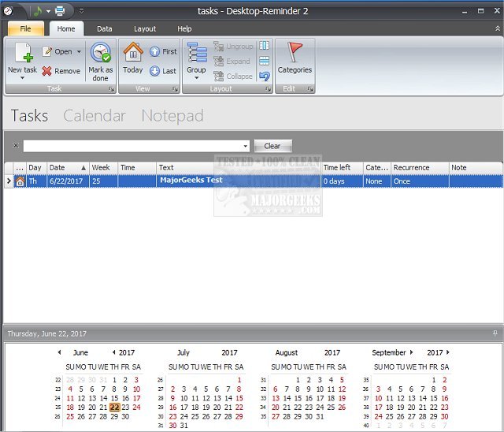
Task: Select the Tasks view heading
Action: click(30, 115)
